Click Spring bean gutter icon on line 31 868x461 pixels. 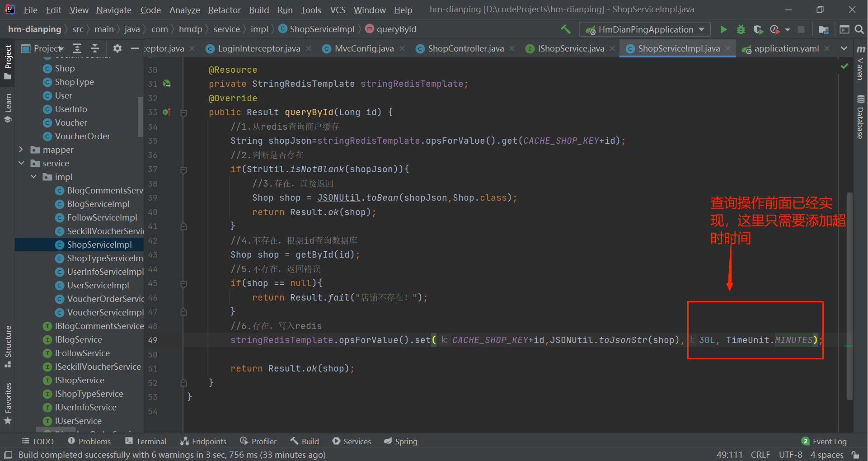point(167,84)
